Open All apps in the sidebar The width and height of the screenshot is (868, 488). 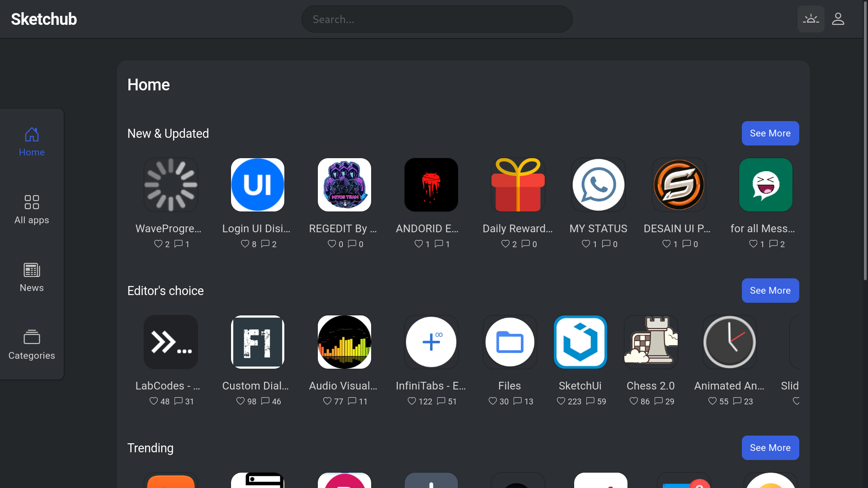32,210
